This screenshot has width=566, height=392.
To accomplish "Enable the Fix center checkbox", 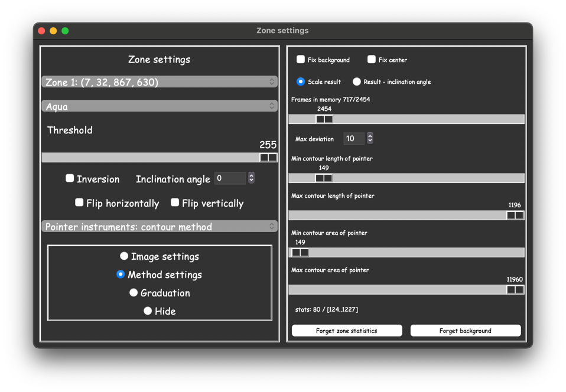I will (372, 60).
